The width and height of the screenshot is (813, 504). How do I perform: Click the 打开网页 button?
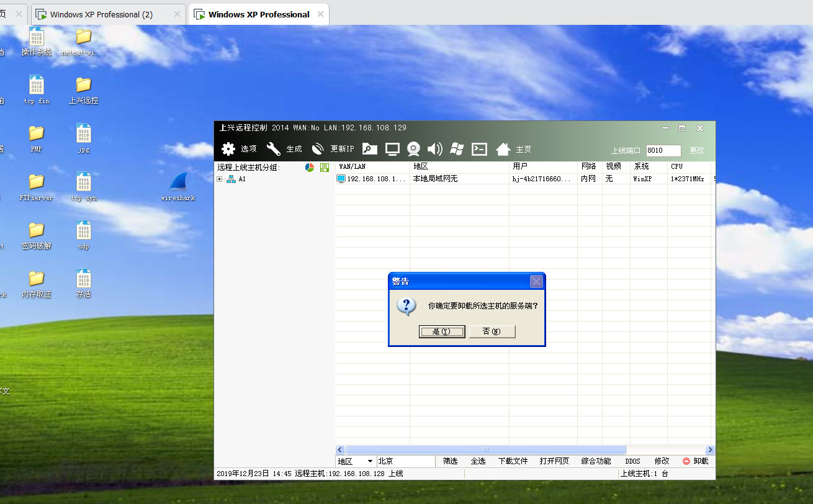coord(554,461)
